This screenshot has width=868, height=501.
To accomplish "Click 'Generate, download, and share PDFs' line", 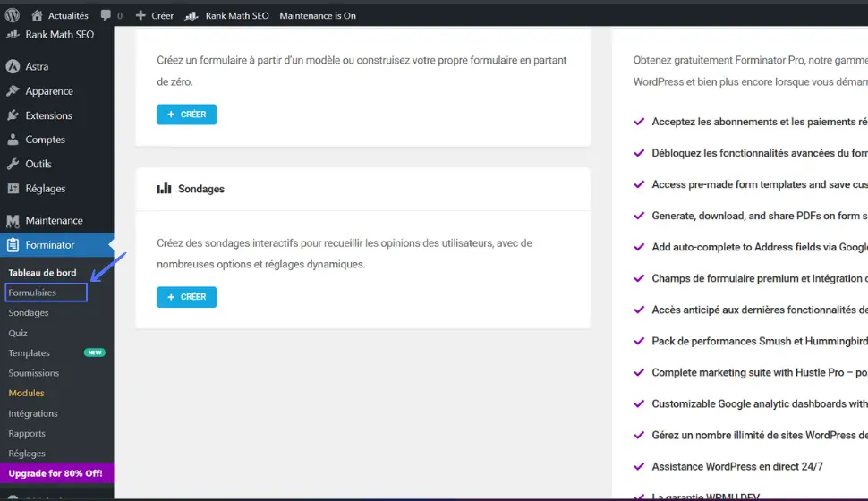I will click(x=760, y=216).
